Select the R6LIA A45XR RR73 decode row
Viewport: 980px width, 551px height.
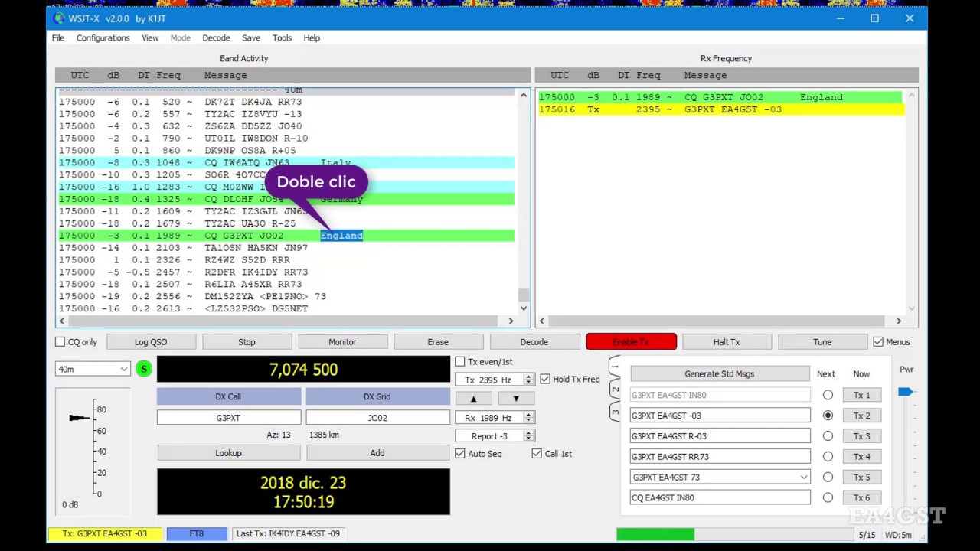pos(286,284)
